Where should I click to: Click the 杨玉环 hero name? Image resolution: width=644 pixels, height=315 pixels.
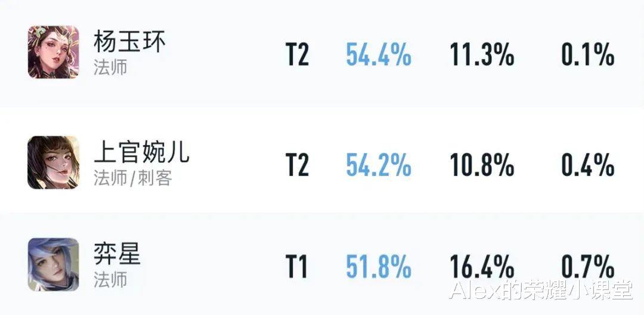point(129,42)
